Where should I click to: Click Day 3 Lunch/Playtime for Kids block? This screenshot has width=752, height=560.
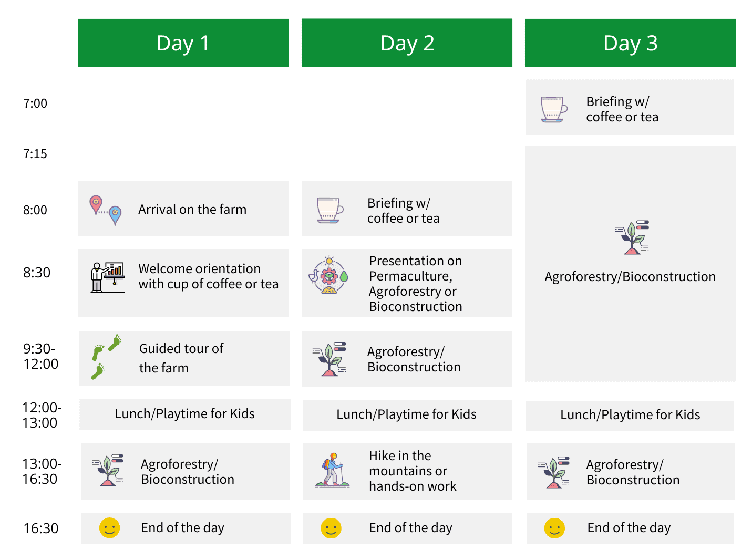coord(630,415)
